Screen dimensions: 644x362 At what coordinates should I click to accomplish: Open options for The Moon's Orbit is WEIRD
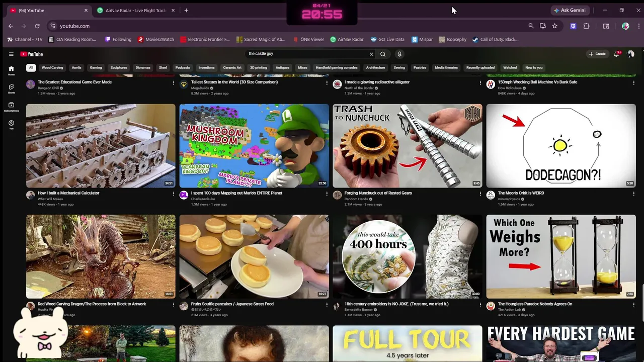click(x=633, y=194)
